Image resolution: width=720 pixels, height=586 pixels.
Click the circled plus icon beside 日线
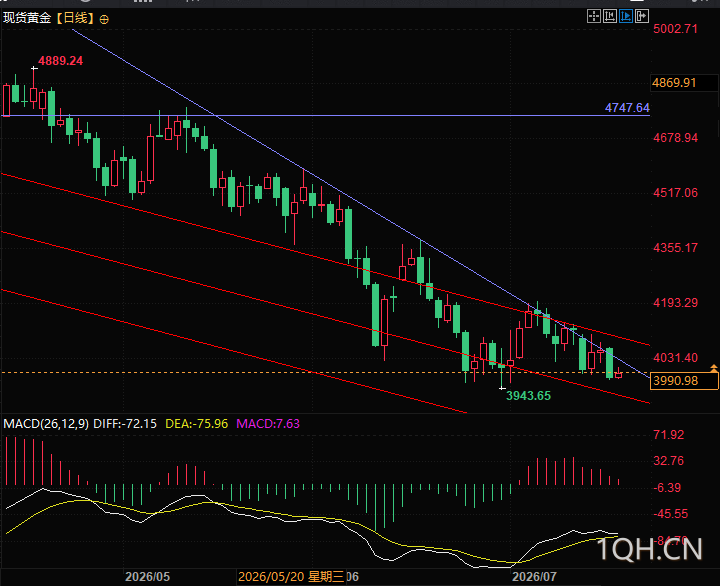104,19
